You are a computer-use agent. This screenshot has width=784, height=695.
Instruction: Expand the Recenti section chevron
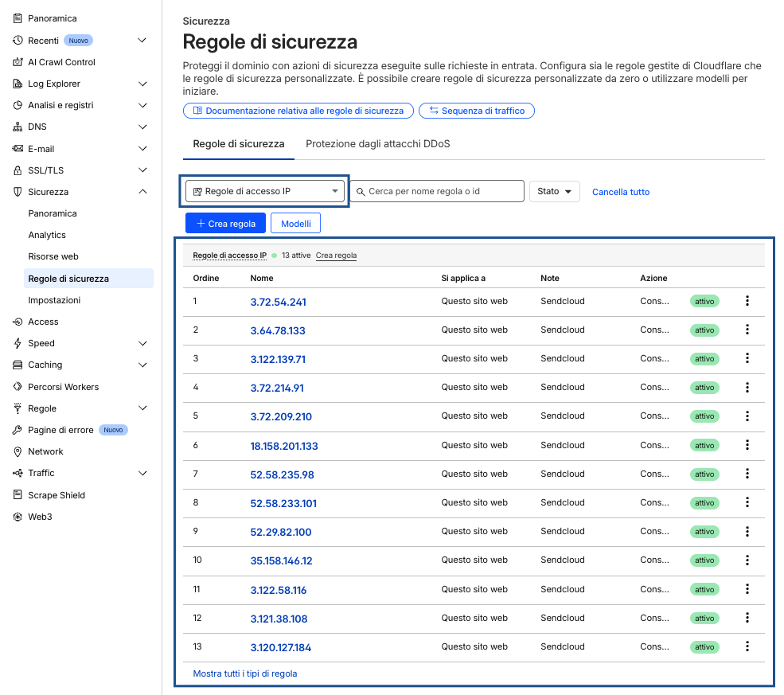(142, 40)
